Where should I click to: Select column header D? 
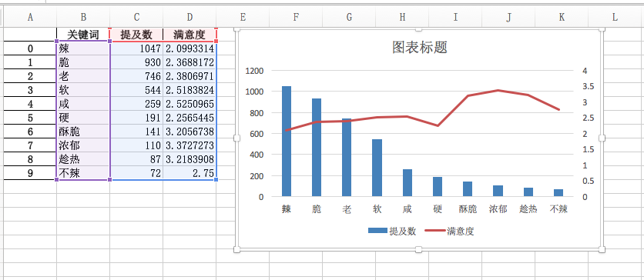[190, 17]
